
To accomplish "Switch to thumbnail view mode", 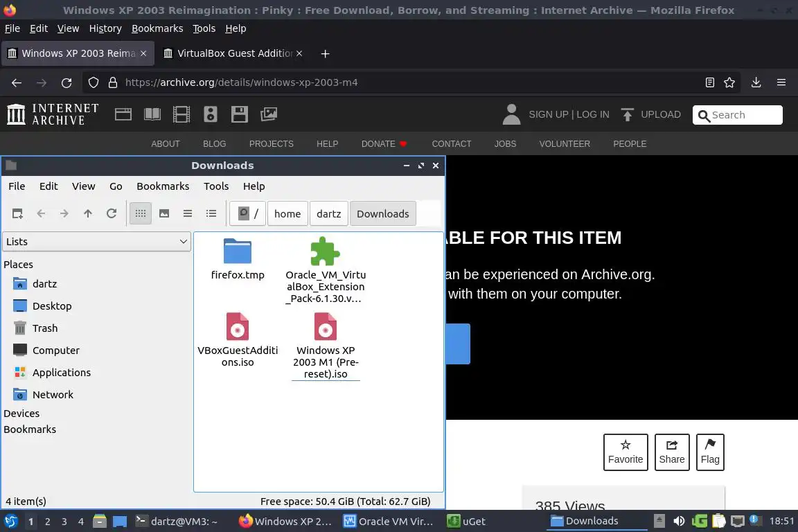I will click(x=164, y=214).
